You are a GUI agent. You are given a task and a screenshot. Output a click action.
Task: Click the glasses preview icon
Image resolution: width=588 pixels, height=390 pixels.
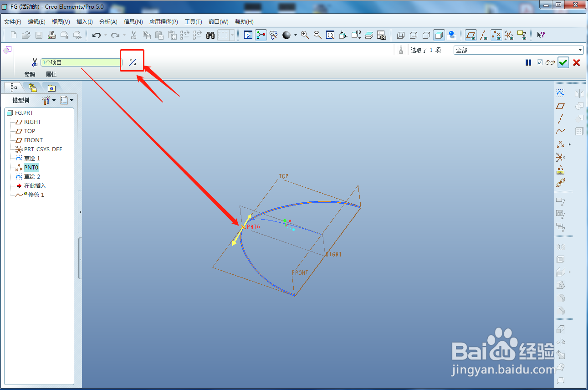550,62
